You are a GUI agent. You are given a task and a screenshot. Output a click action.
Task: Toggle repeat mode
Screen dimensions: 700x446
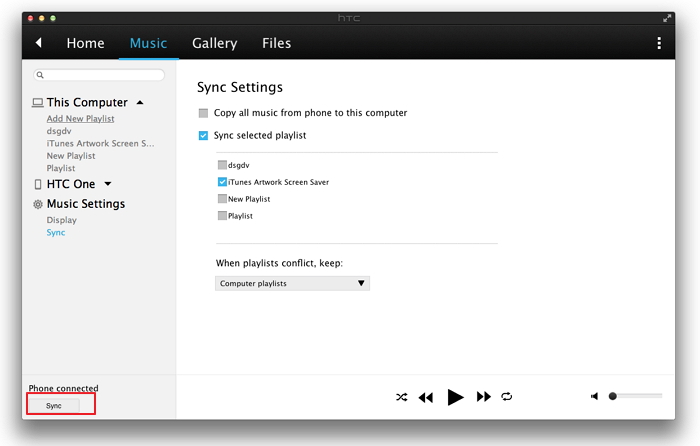tap(507, 397)
